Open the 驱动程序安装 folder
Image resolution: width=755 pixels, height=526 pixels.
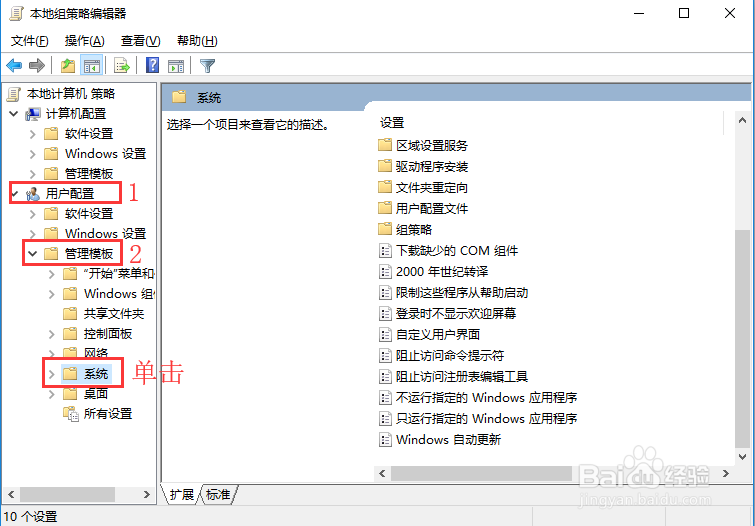431,167
